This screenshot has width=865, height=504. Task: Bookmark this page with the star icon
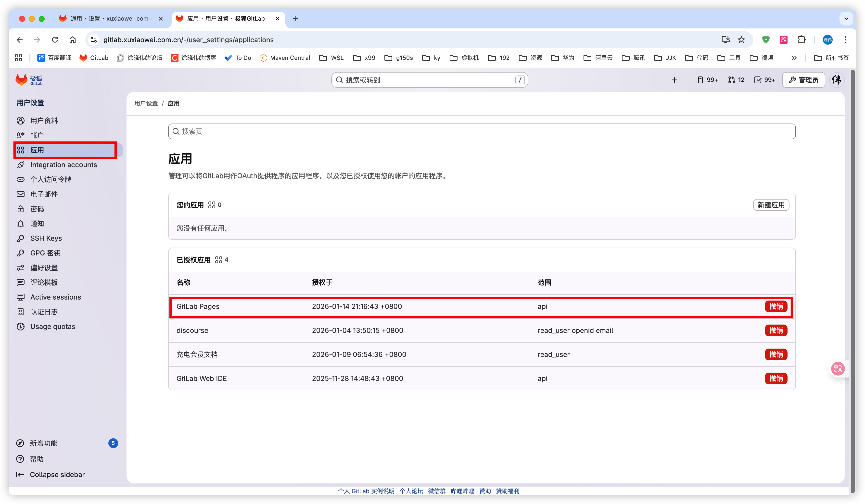[x=741, y=40]
